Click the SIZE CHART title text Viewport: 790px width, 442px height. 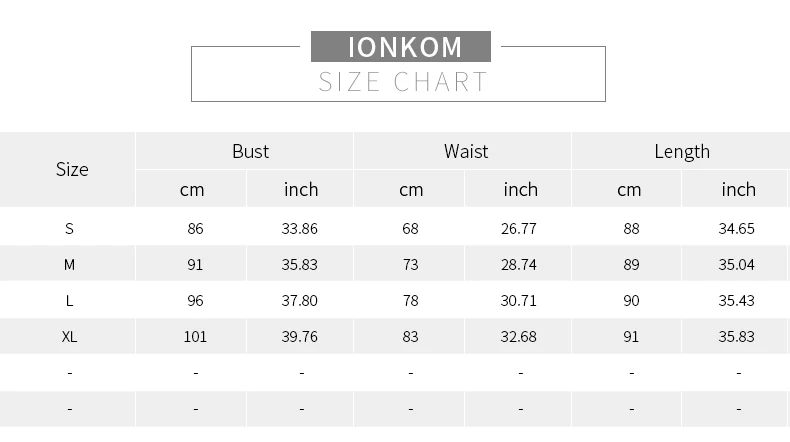(x=403, y=82)
